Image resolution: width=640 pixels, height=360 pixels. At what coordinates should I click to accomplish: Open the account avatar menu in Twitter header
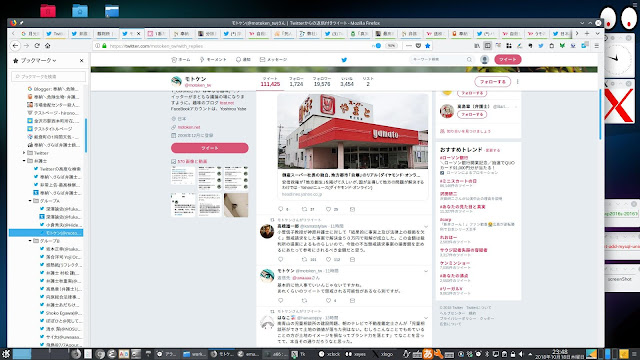click(484, 60)
